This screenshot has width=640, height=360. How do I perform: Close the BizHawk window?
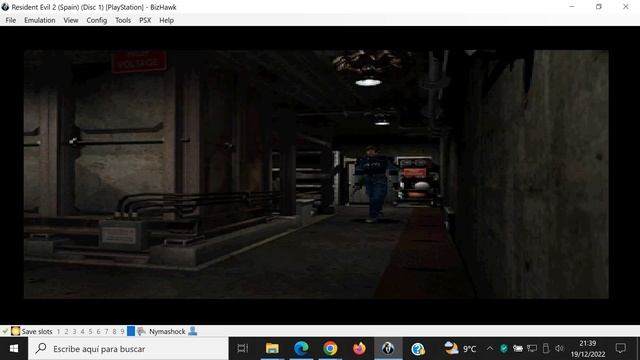[x=626, y=7]
